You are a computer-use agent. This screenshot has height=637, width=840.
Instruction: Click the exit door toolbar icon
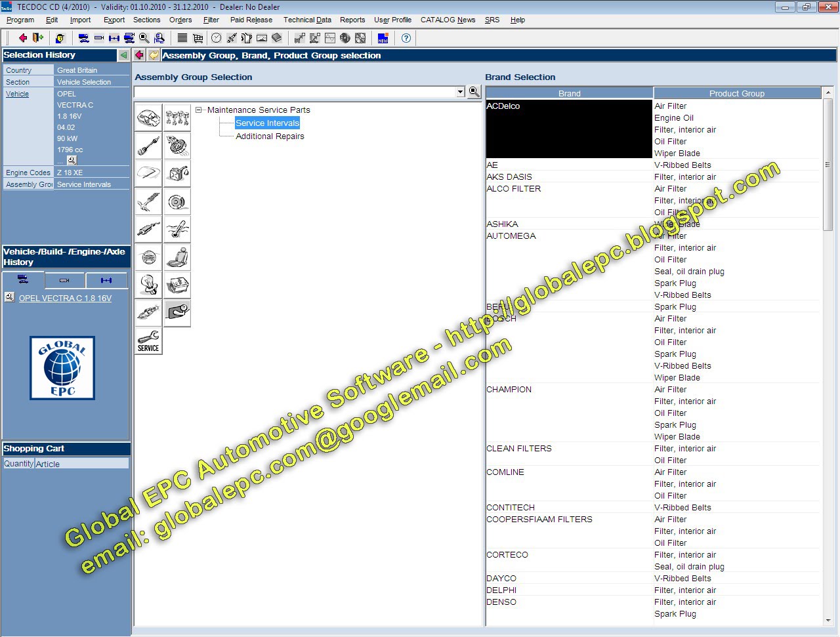(38, 38)
